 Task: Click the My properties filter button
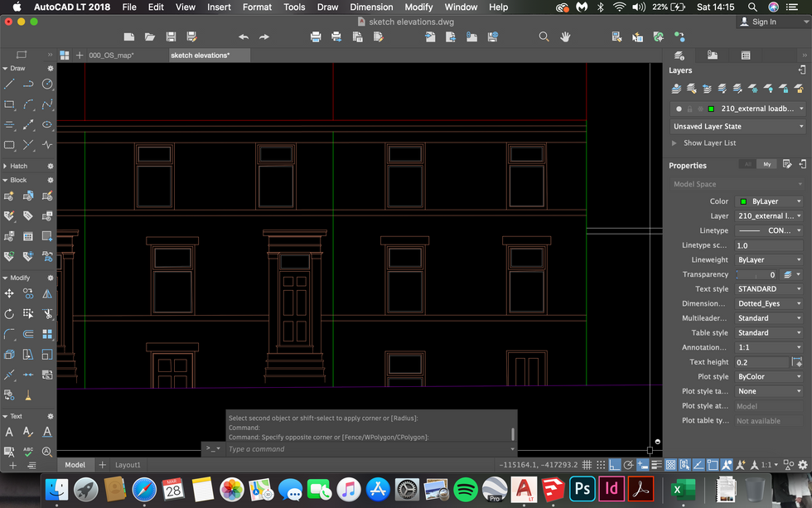[767, 165]
